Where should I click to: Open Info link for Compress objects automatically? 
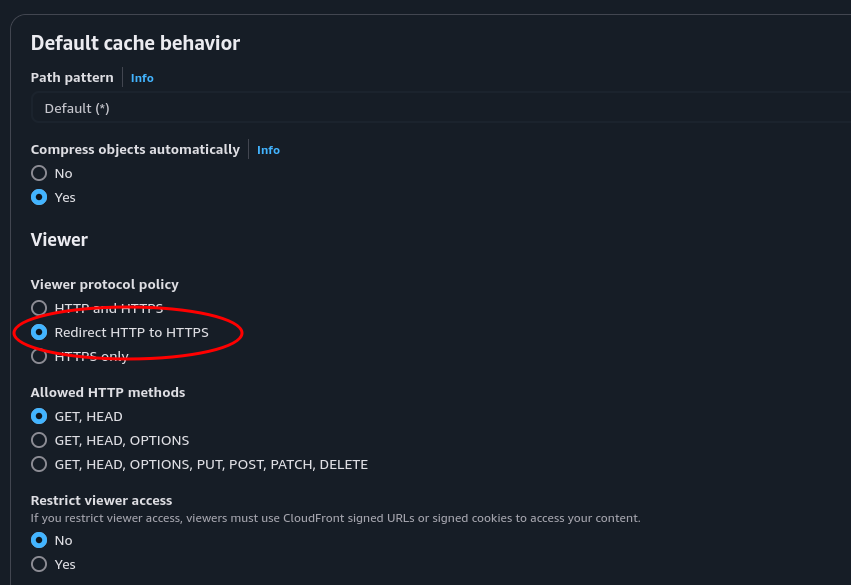coord(268,150)
